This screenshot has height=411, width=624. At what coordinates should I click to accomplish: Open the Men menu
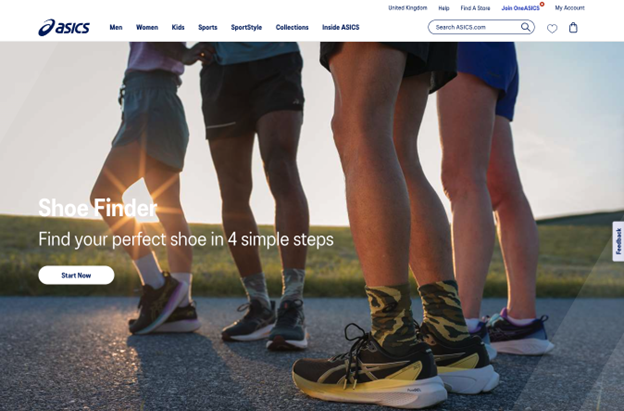[116, 27]
